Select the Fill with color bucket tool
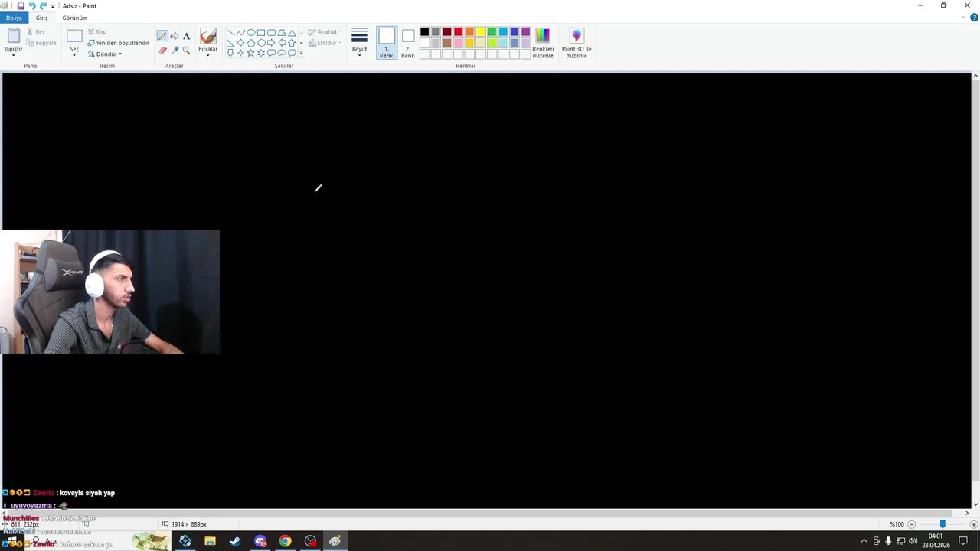This screenshot has height=551, width=980. (175, 36)
